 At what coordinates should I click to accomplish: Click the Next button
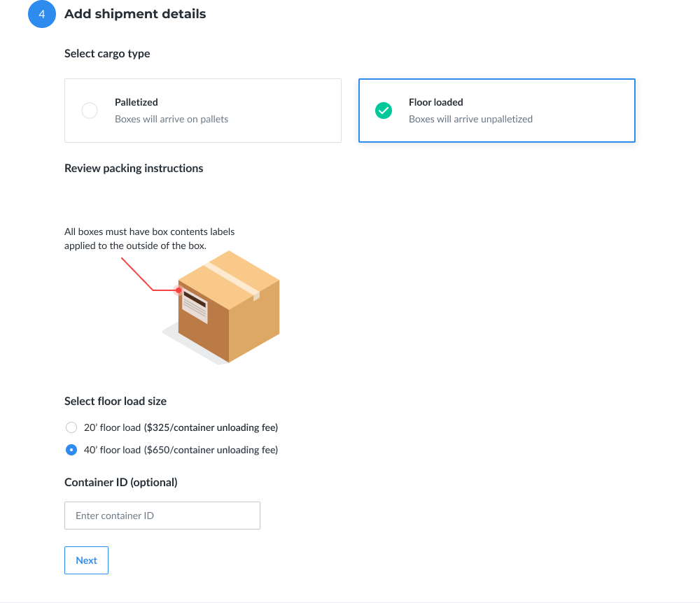86,560
